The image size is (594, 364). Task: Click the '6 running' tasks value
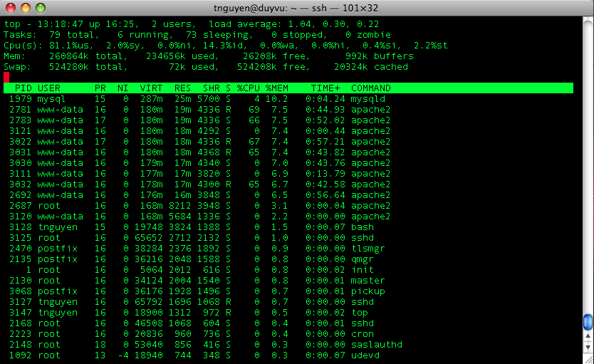point(144,35)
